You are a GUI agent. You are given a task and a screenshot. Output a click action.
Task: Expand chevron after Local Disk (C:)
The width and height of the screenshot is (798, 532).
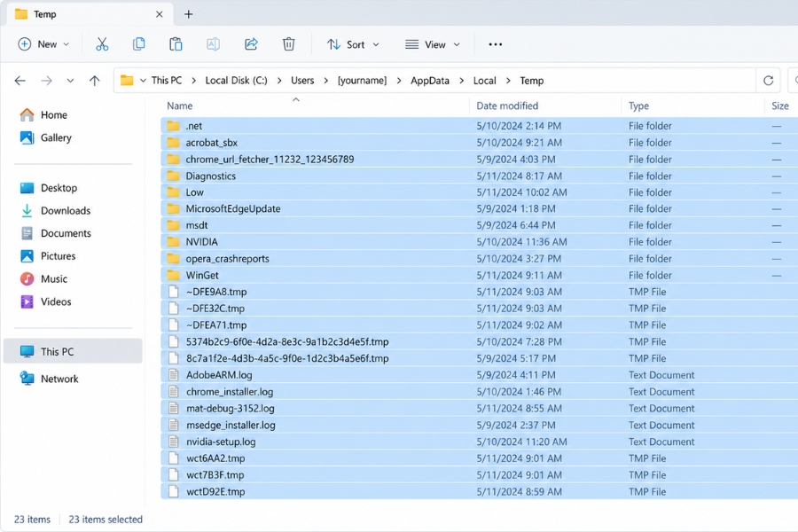click(x=279, y=81)
